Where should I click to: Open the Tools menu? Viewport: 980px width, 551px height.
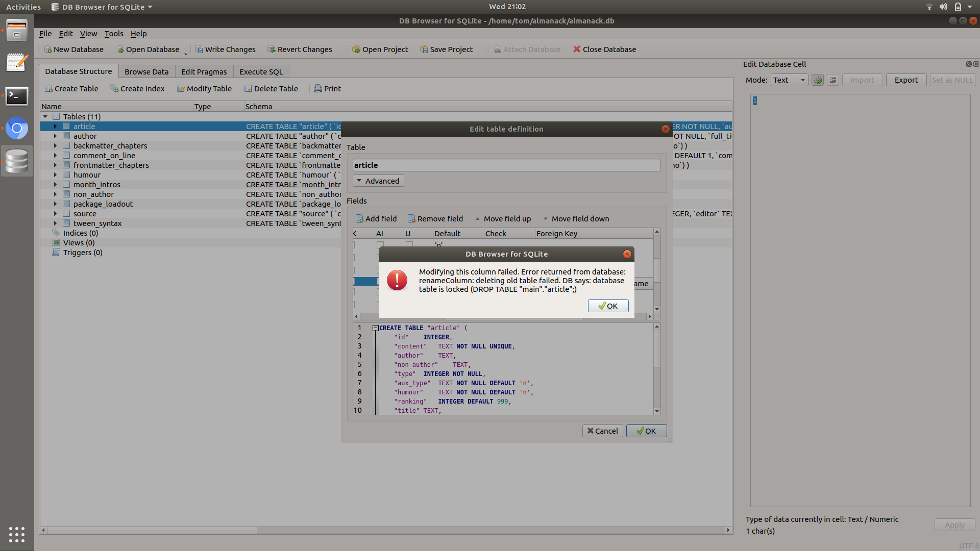pyautogui.click(x=113, y=33)
